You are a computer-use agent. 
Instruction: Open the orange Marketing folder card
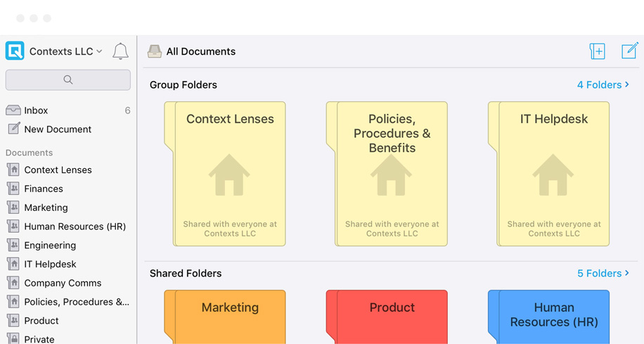tap(225, 317)
